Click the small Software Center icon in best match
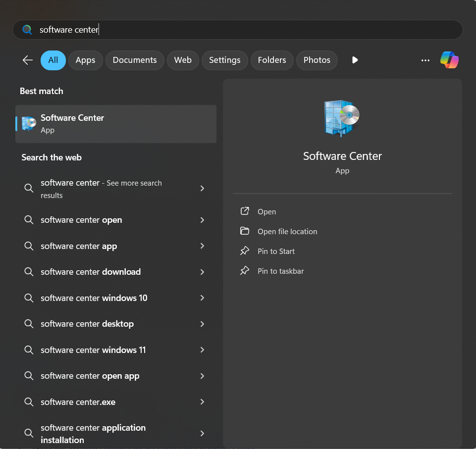Viewport: 476px width, 449px height. click(29, 124)
